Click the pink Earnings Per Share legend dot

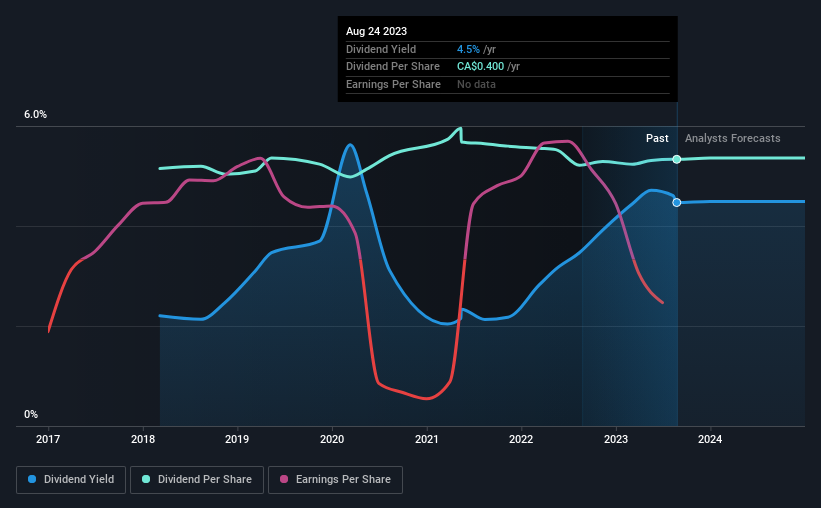click(284, 479)
